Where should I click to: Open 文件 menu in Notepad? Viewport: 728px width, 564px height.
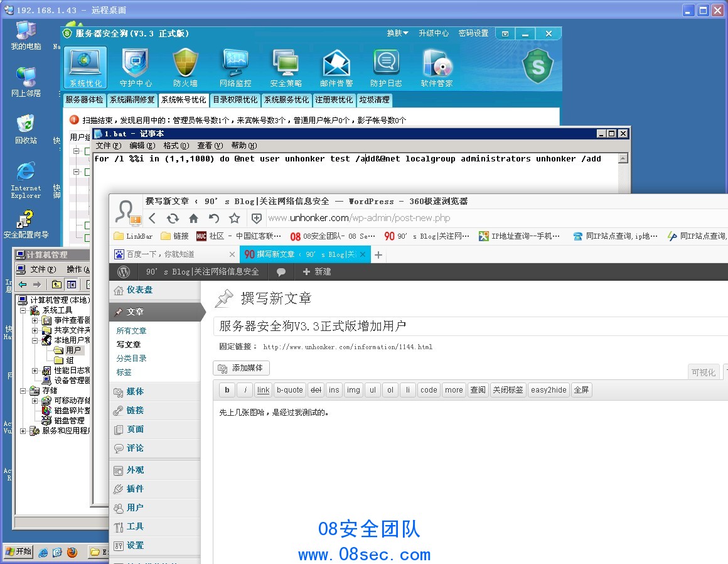tap(109, 146)
